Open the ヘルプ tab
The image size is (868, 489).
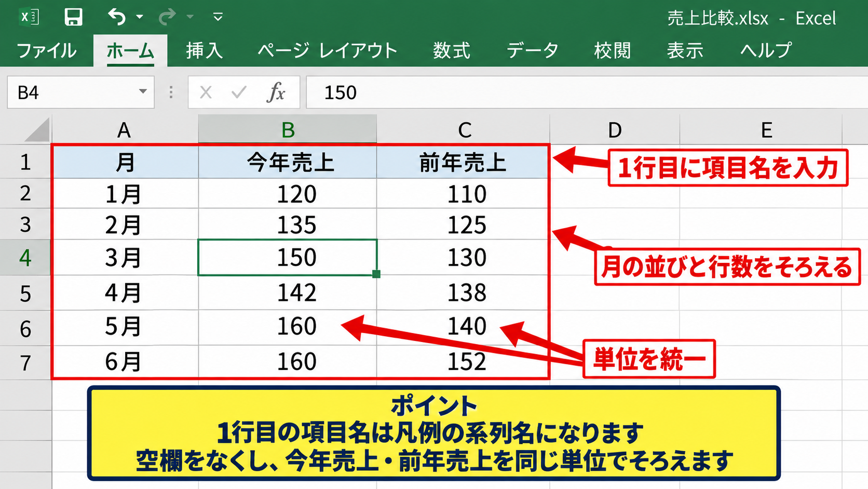point(766,50)
